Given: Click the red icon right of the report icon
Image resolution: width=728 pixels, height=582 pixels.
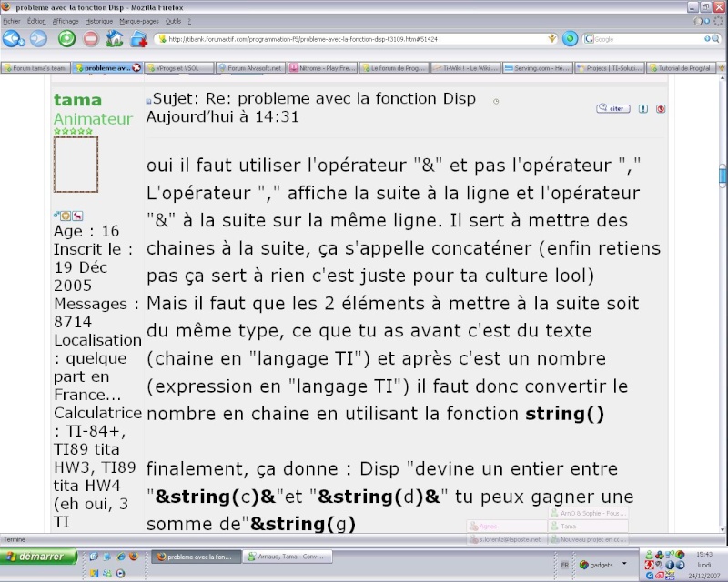Looking at the screenshot, I should 661,108.
